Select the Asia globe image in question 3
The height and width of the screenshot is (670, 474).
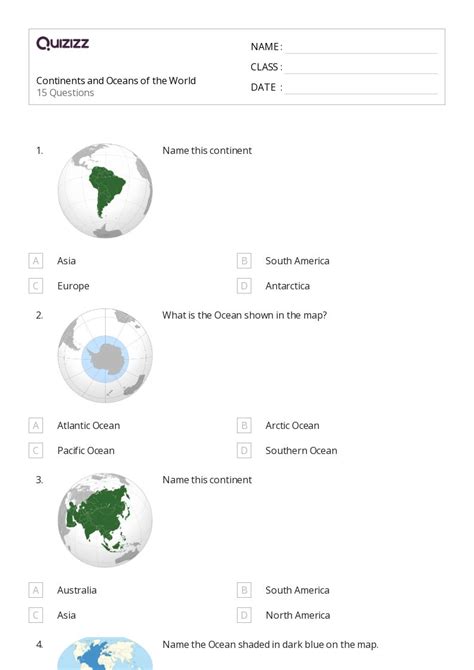(105, 520)
